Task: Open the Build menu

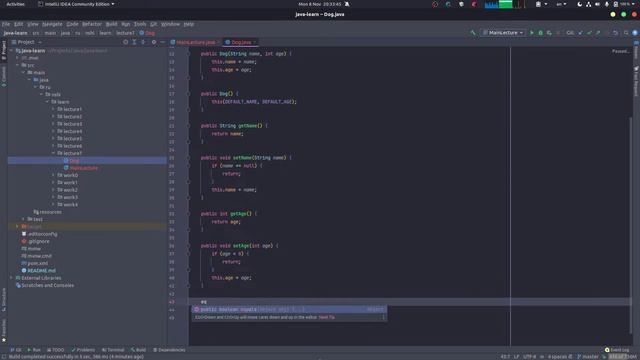Action: (x=111, y=24)
